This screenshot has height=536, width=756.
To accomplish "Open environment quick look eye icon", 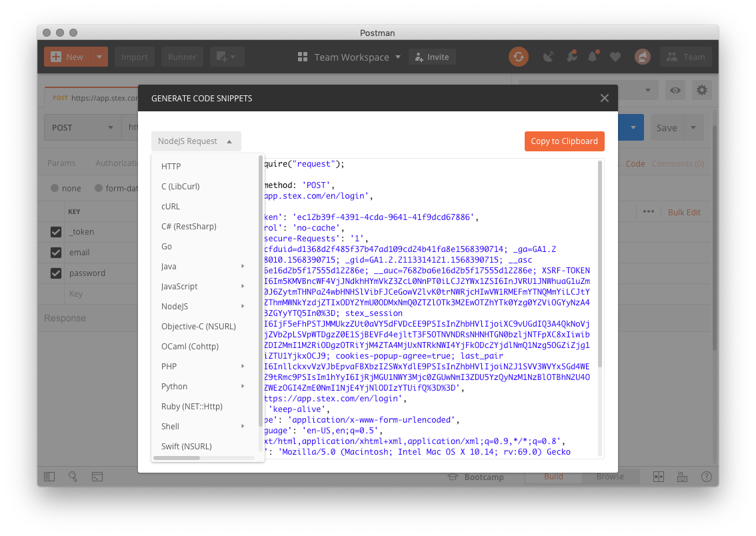I will click(675, 90).
